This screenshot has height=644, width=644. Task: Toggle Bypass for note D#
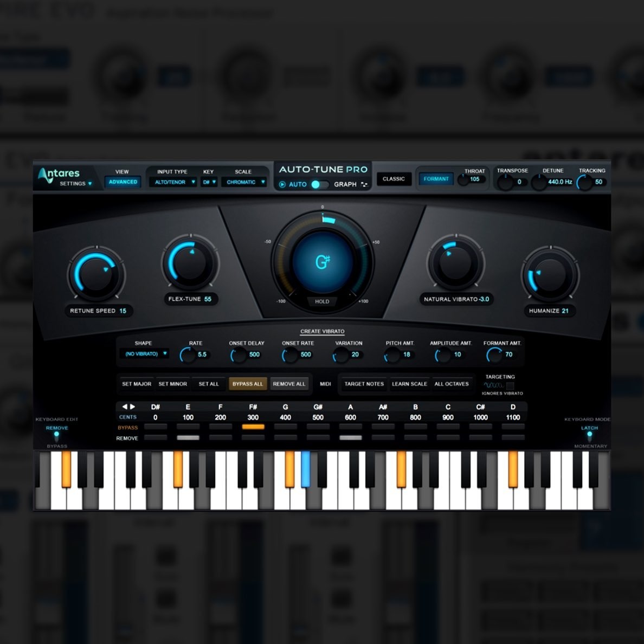point(155,427)
